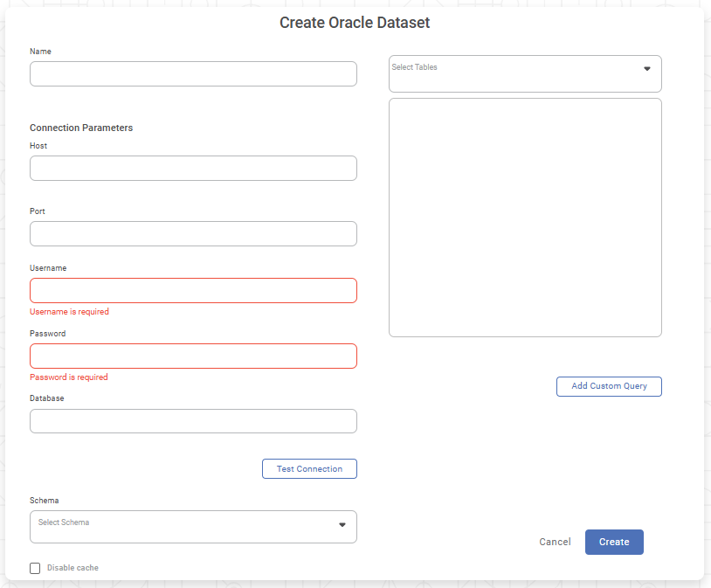The width and height of the screenshot is (711, 588).
Task: Cancel the dataset creation
Action: point(555,543)
